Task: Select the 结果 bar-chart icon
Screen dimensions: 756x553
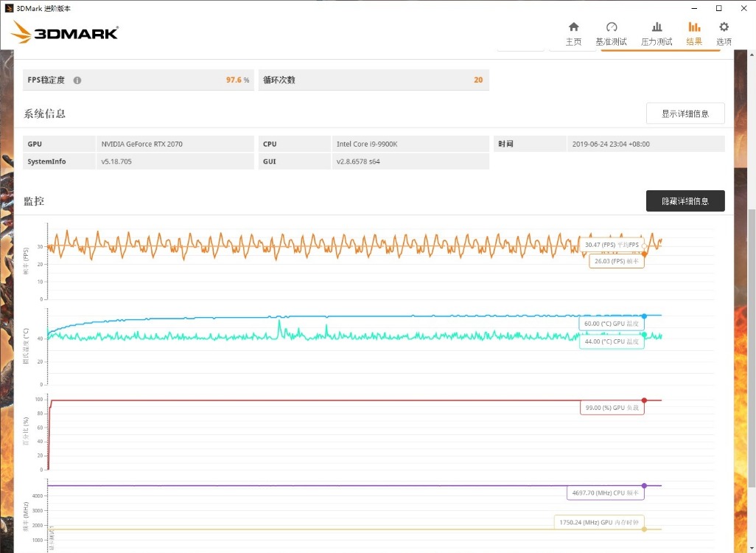Action: (693, 26)
